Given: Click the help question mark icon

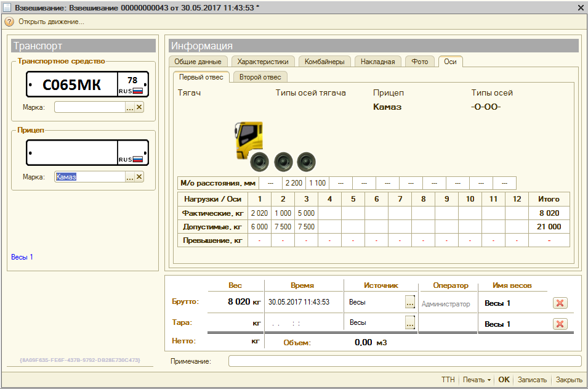Looking at the screenshot, I should (x=9, y=22).
